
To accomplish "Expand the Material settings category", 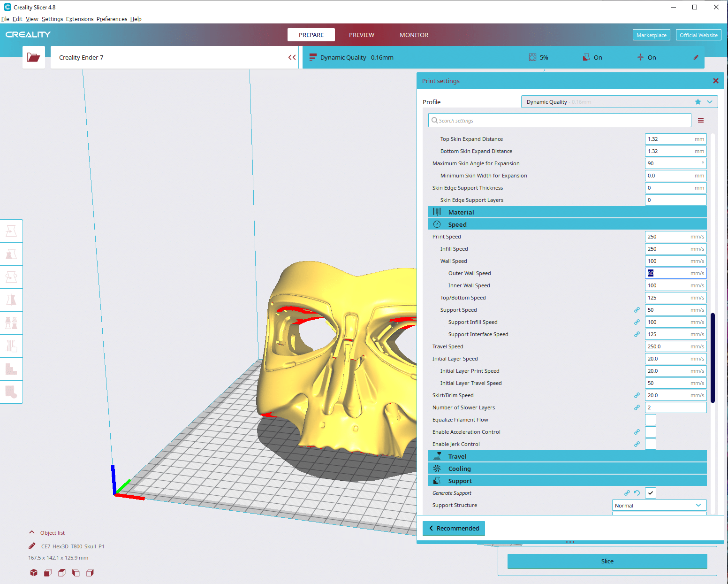I will point(567,212).
